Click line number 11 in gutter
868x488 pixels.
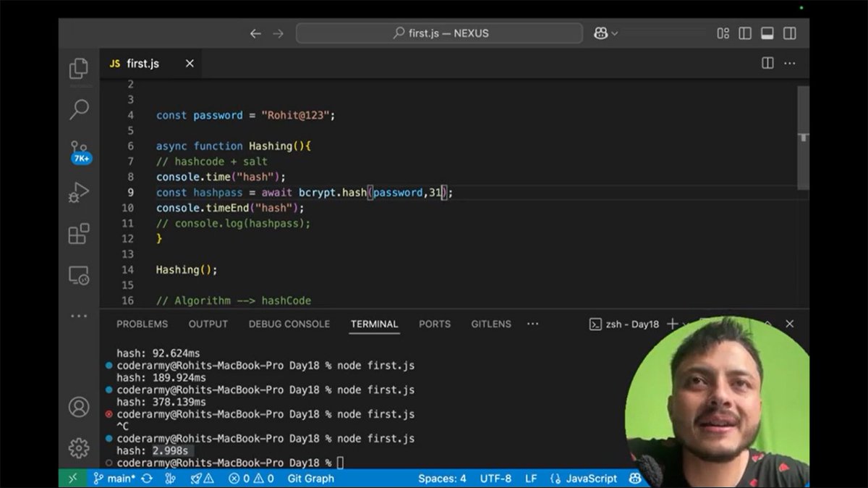(127, 223)
